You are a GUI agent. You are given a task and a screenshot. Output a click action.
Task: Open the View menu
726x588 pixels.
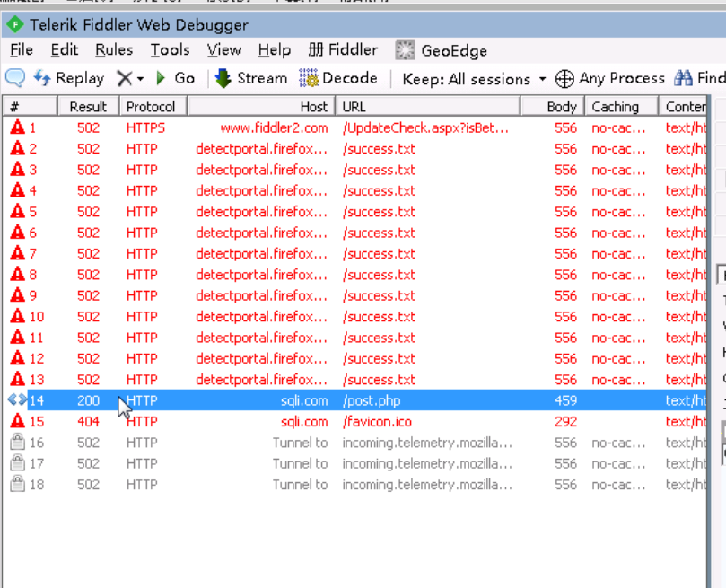pyautogui.click(x=223, y=49)
